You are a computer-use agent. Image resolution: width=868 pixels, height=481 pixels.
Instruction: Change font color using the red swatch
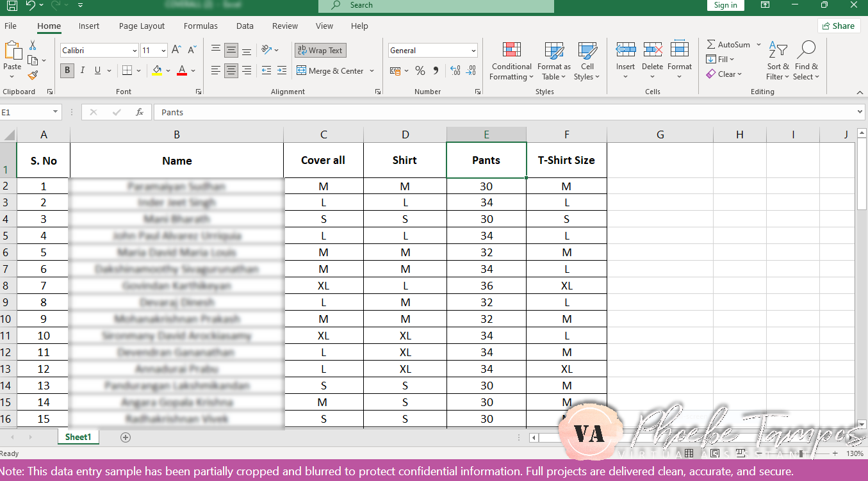[181, 70]
